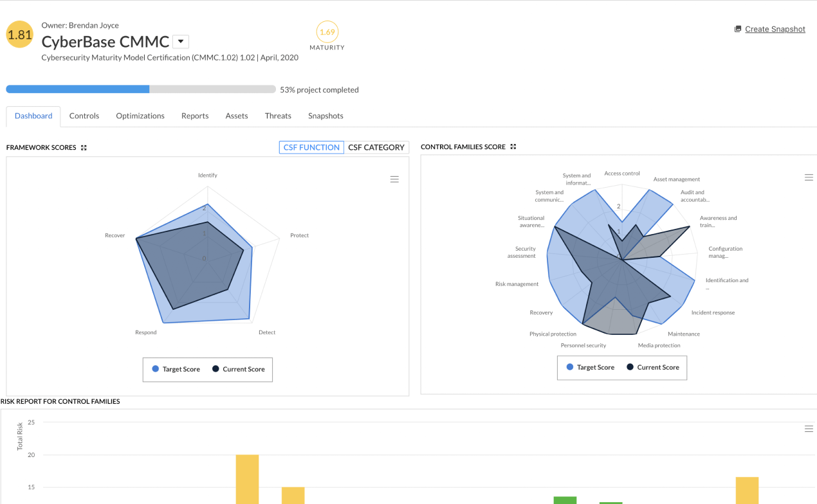
Task: Click the Respond axis label
Action: [145, 332]
